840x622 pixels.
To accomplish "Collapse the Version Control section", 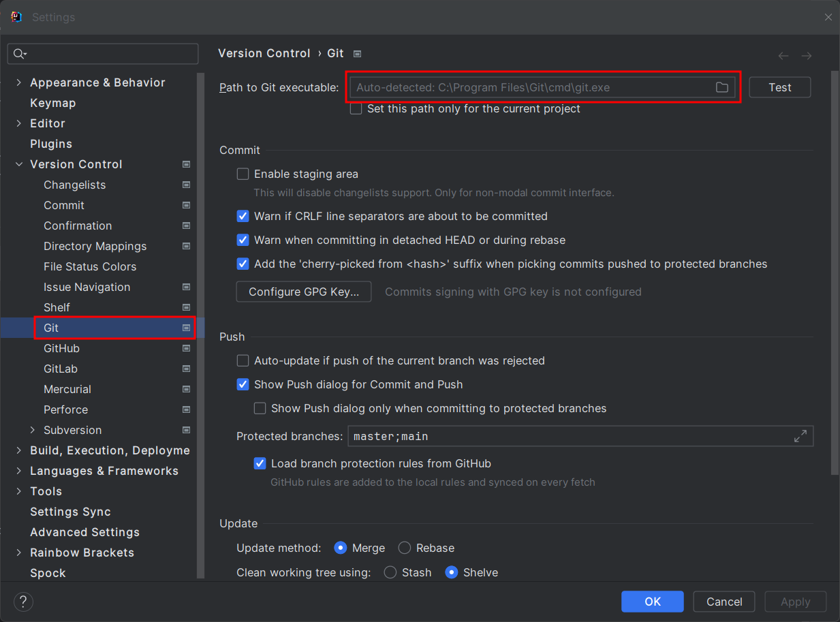I will (x=18, y=164).
